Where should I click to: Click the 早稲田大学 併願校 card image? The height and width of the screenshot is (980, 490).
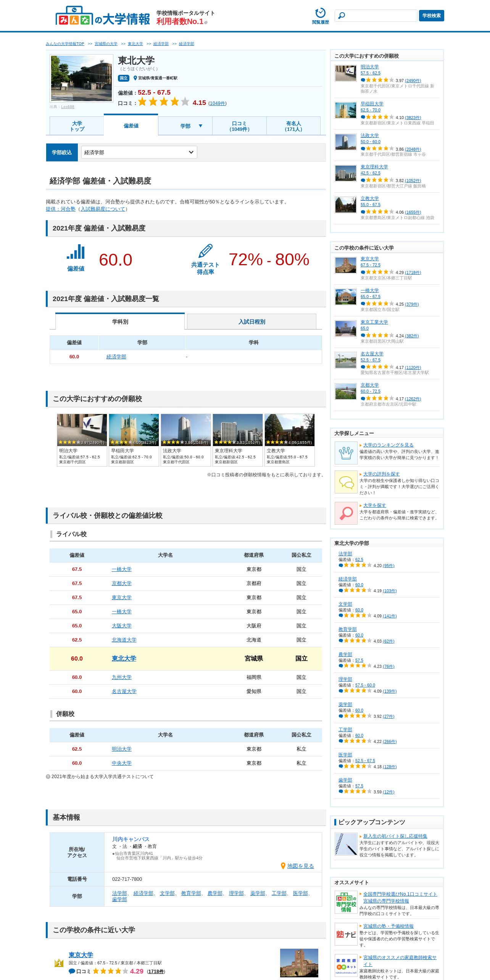click(134, 430)
